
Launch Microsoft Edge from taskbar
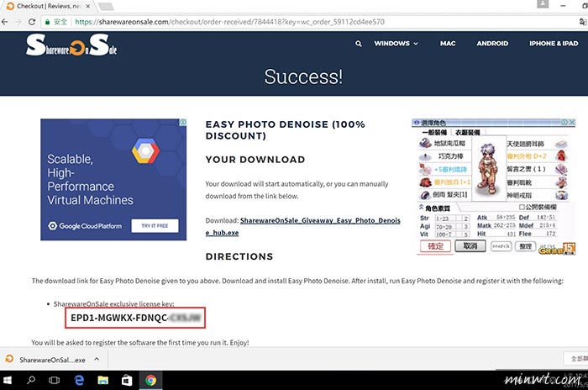(79, 380)
